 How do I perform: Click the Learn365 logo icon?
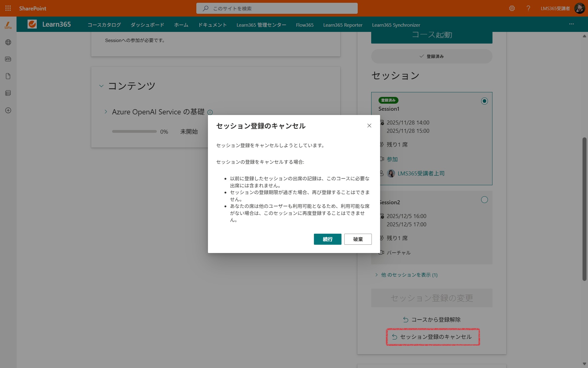[x=32, y=24]
